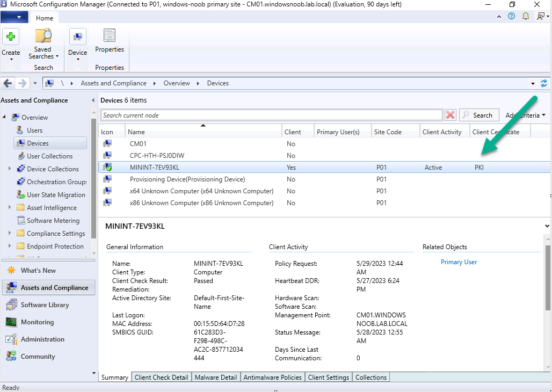Open the Antimalware Policies tab
Screen dimensions: 552x392
click(272, 377)
